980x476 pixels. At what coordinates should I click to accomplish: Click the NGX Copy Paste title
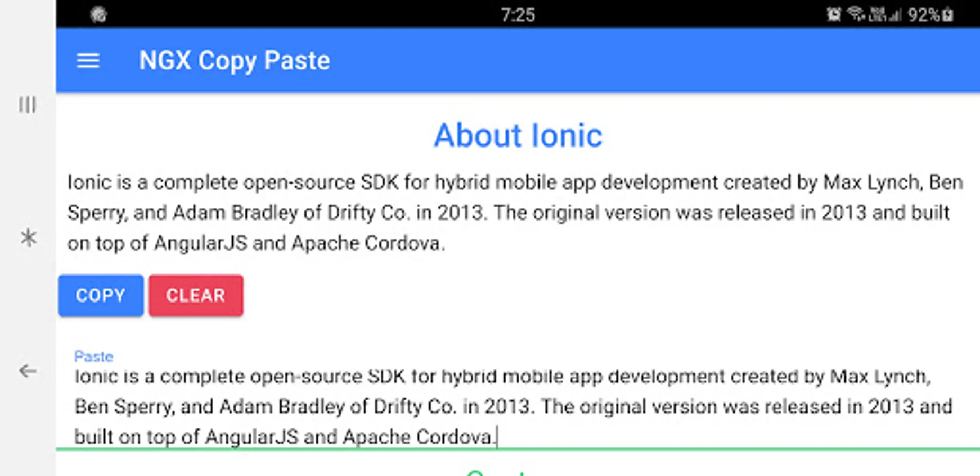pos(235,60)
